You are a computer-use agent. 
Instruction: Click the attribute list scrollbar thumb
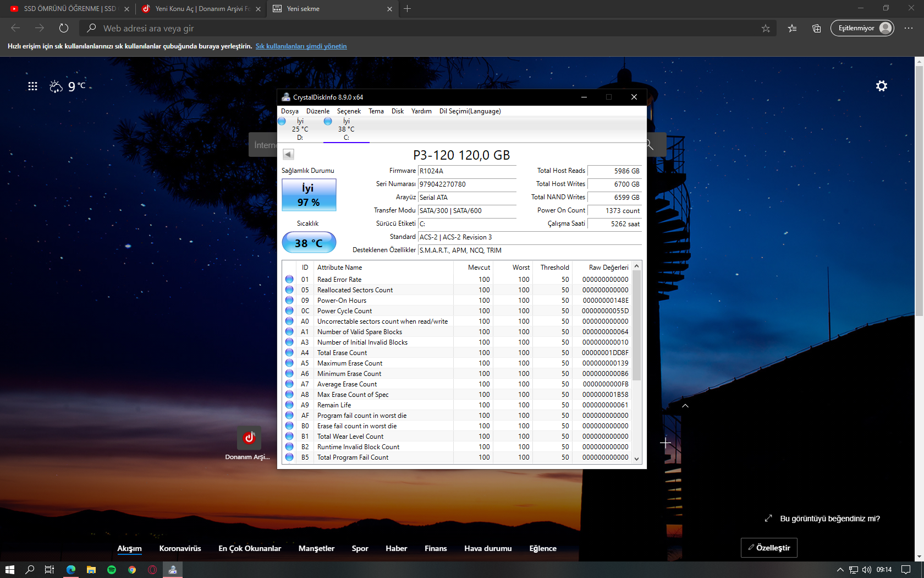(x=637, y=325)
